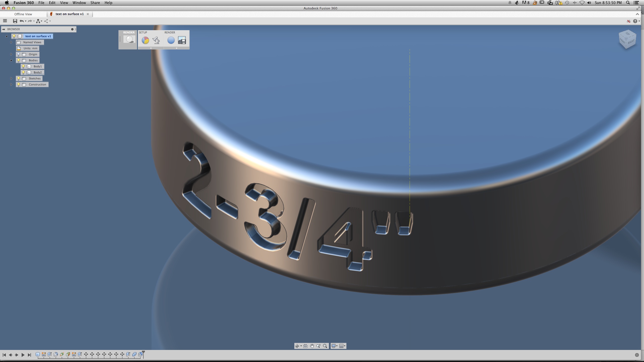Click the Fit view icon in navigation bar
This screenshot has height=362, width=644.
click(325, 346)
